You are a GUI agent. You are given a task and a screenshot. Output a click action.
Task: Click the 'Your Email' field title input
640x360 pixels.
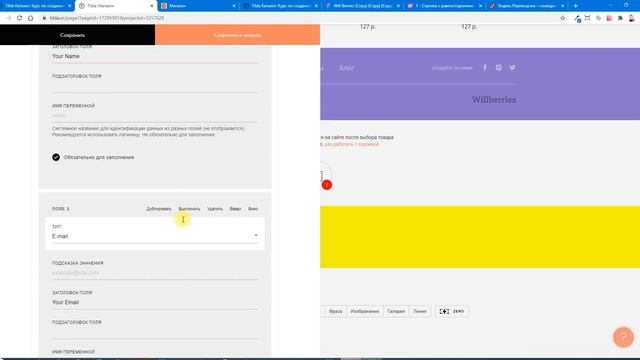(155, 302)
